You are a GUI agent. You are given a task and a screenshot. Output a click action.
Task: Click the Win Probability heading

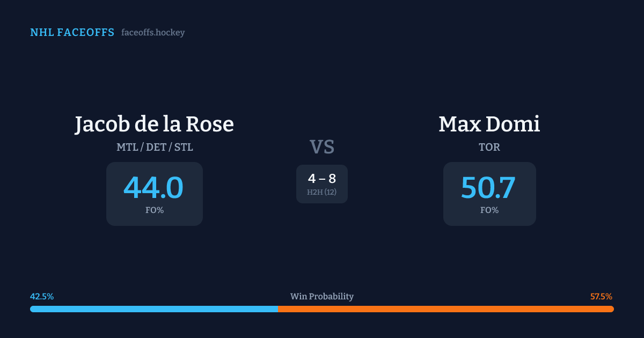pyautogui.click(x=322, y=297)
